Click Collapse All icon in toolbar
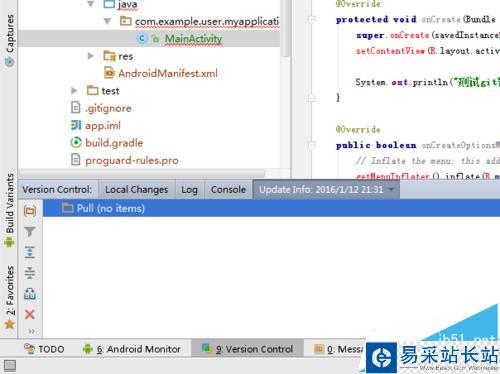 (30, 273)
